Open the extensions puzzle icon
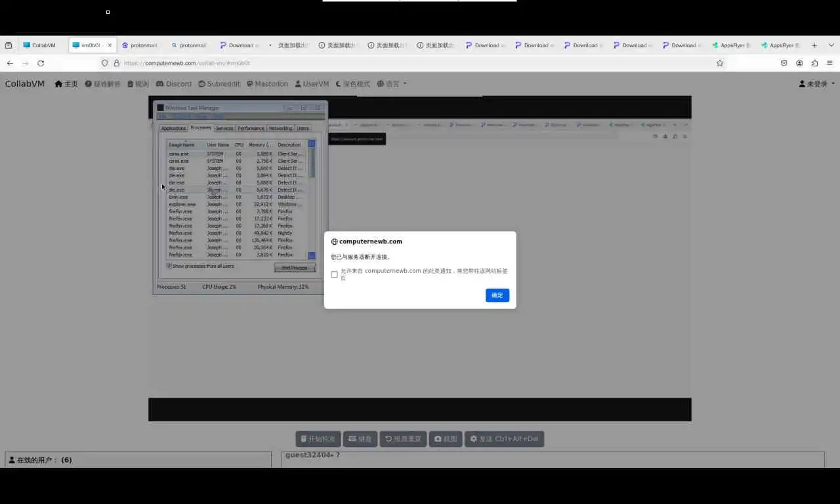Screen dimensions: 840x504 814,63
